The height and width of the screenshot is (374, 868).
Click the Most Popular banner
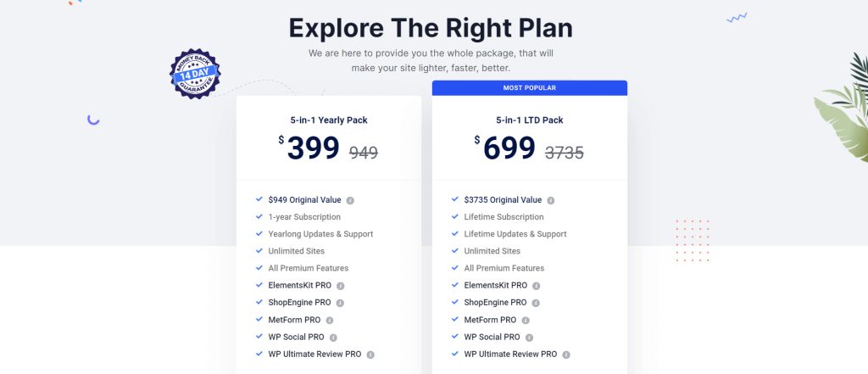[x=530, y=88]
